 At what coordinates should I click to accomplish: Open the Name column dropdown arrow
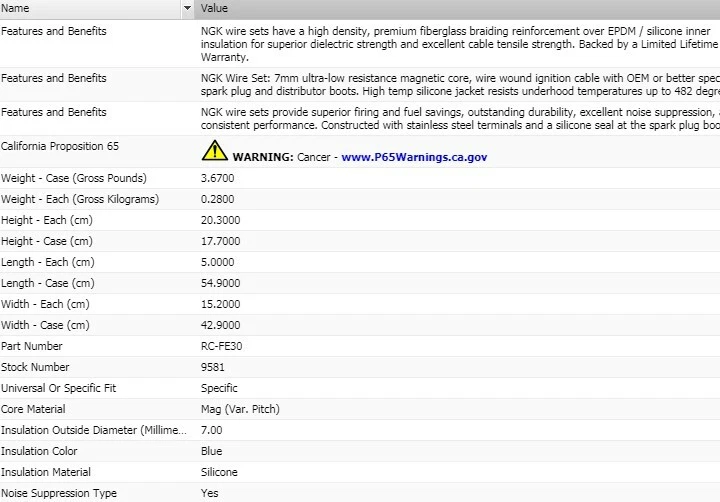click(x=187, y=8)
